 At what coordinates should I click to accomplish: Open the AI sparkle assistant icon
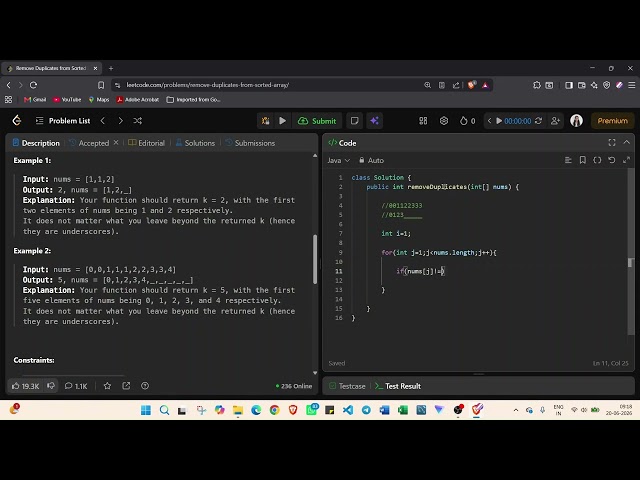pos(374,121)
